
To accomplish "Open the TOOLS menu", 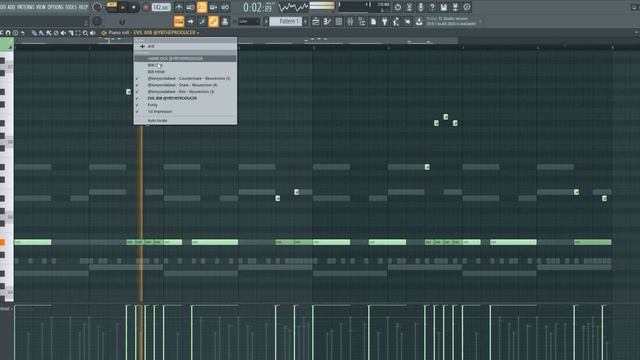I will pyautogui.click(x=71, y=7).
